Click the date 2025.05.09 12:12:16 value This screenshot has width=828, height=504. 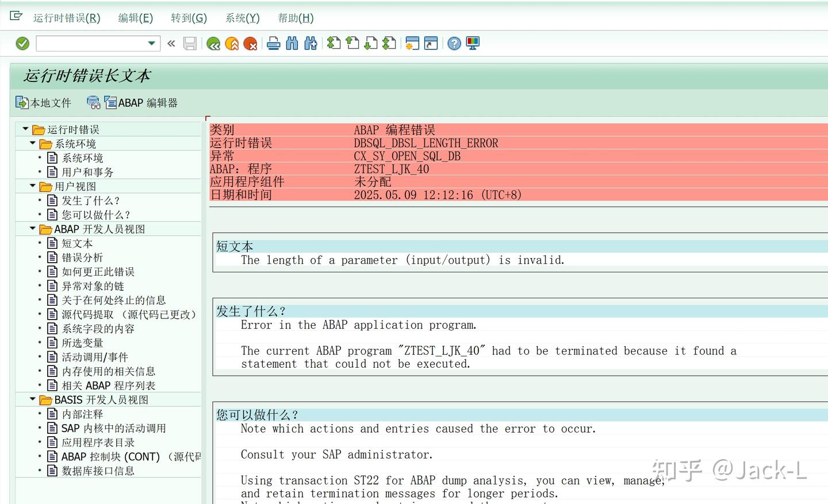coord(438,195)
